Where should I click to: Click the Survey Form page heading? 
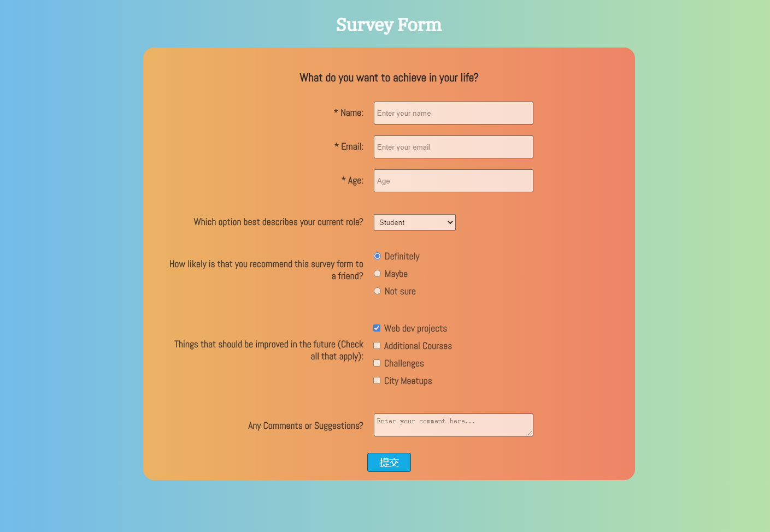(389, 25)
